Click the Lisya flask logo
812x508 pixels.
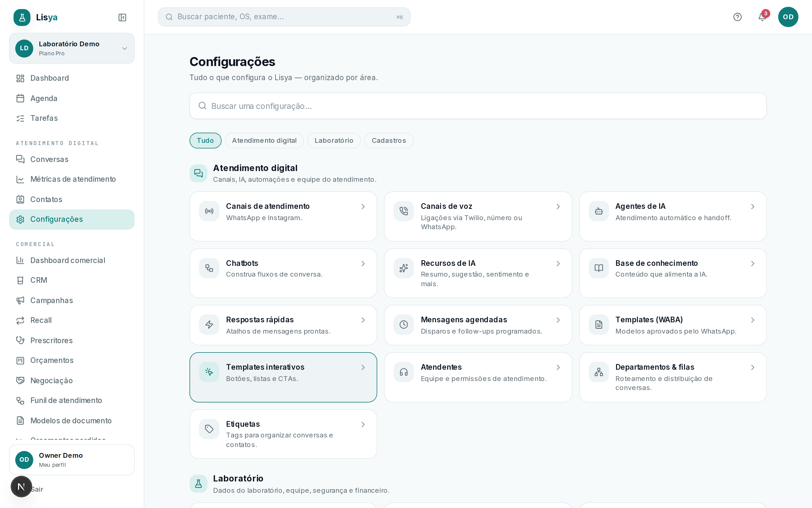(22, 17)
